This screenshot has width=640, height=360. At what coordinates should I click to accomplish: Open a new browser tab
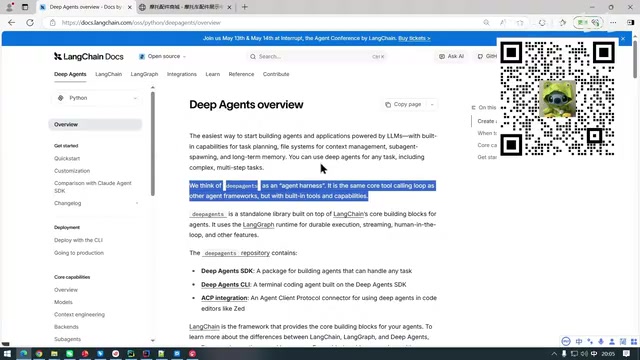coord(244,7)
